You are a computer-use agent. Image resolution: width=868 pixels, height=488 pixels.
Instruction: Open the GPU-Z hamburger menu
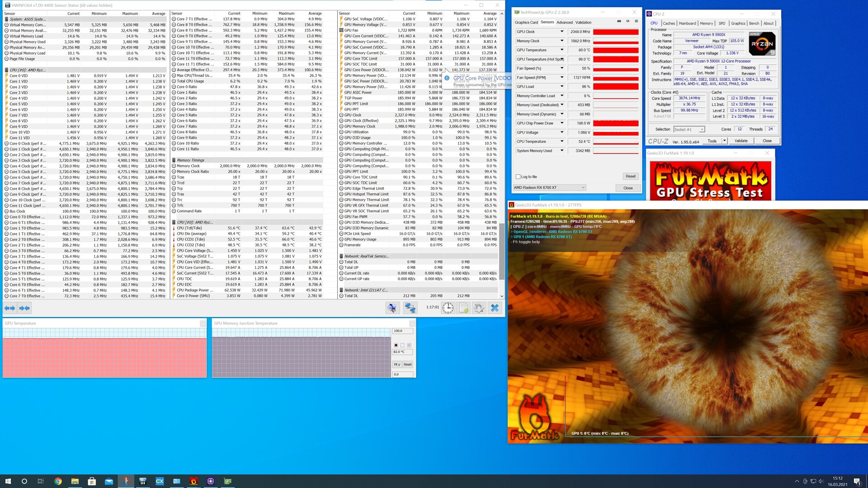[636, 21]
